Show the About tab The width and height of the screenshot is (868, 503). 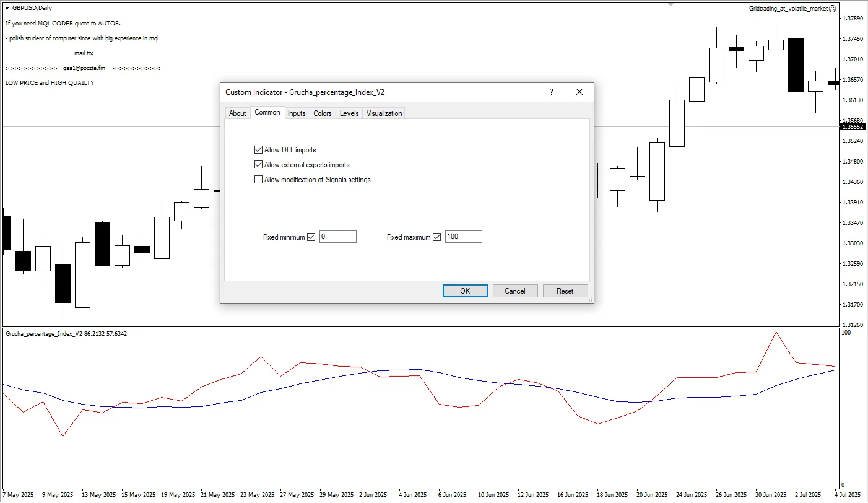[238, 113]
